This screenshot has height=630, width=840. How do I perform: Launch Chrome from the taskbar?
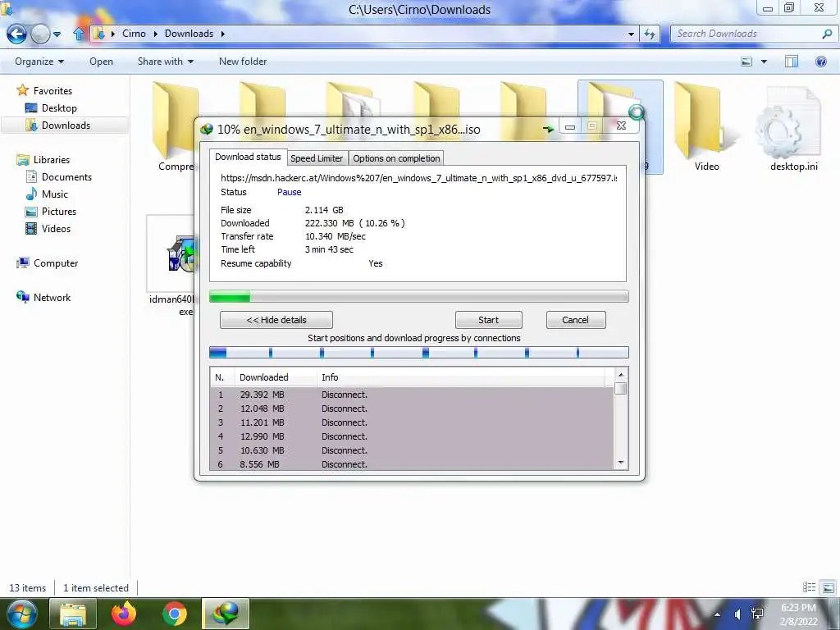pos(174,614)
